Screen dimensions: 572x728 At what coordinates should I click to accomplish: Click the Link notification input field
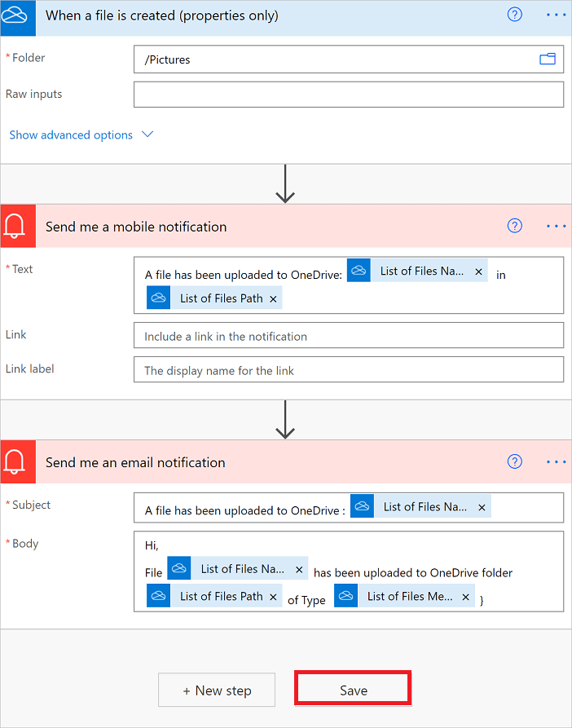[x=349, y=335]
